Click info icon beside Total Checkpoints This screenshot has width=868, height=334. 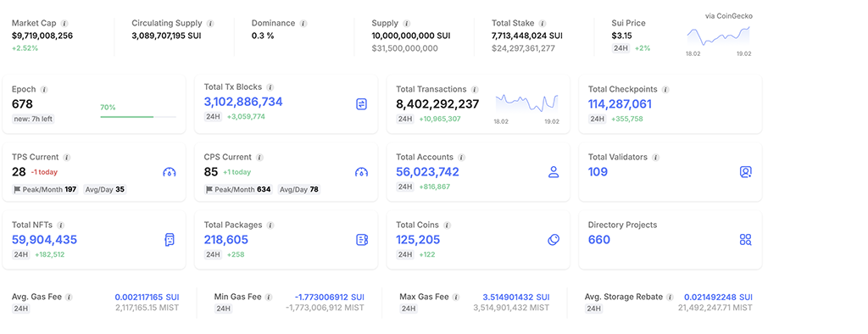(x=665, y=89)
